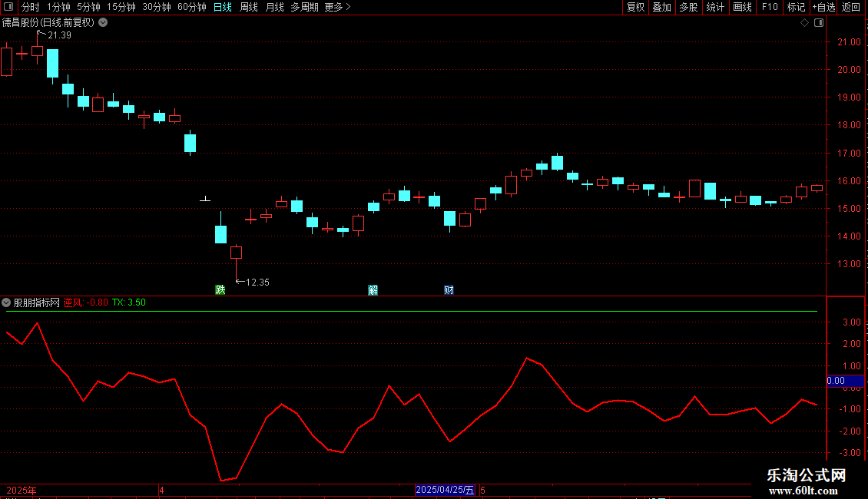868x499 pixels.
Task: Select the 1分钟 period
Action: click(58, 7)
